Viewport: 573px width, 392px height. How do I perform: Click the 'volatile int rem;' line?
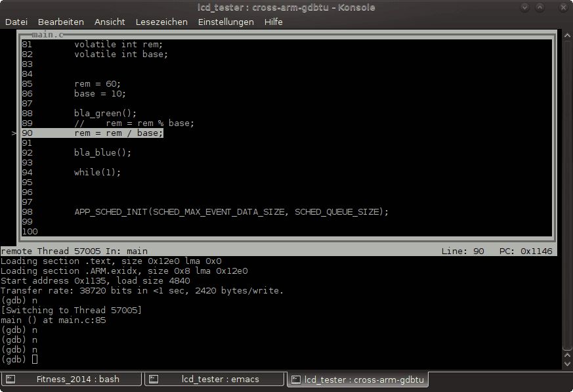(118, 44)
